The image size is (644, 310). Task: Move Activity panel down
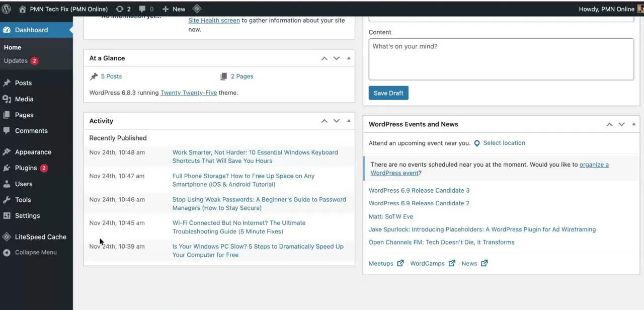pyautogui.click(x=337, y=121)
